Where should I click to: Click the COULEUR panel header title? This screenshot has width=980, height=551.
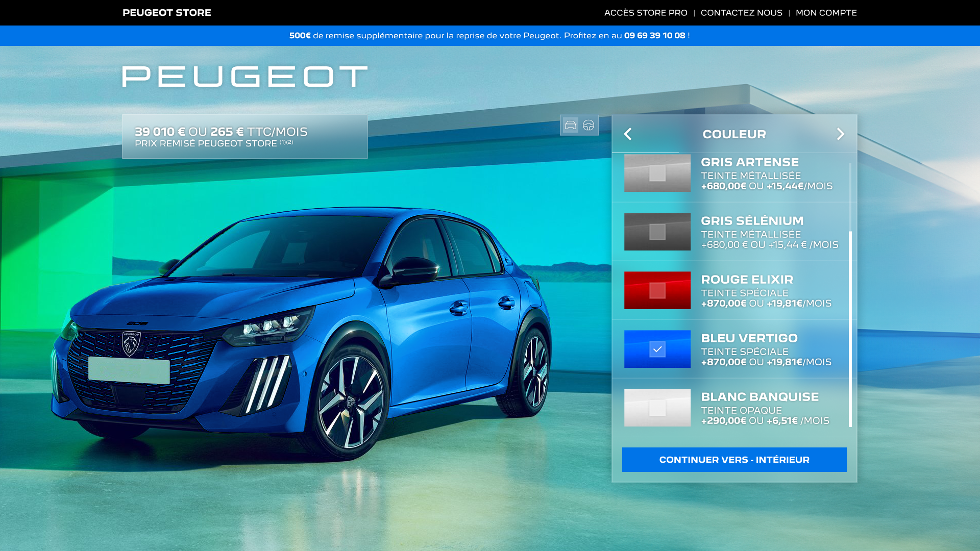tap(734, 134)
